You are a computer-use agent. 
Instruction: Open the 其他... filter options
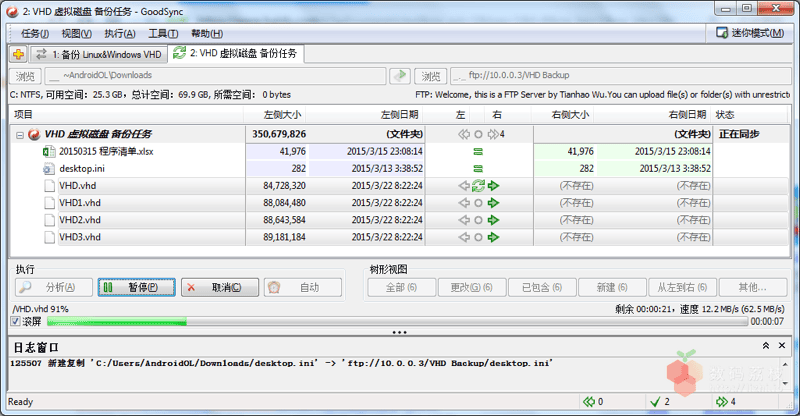[753, 287]
